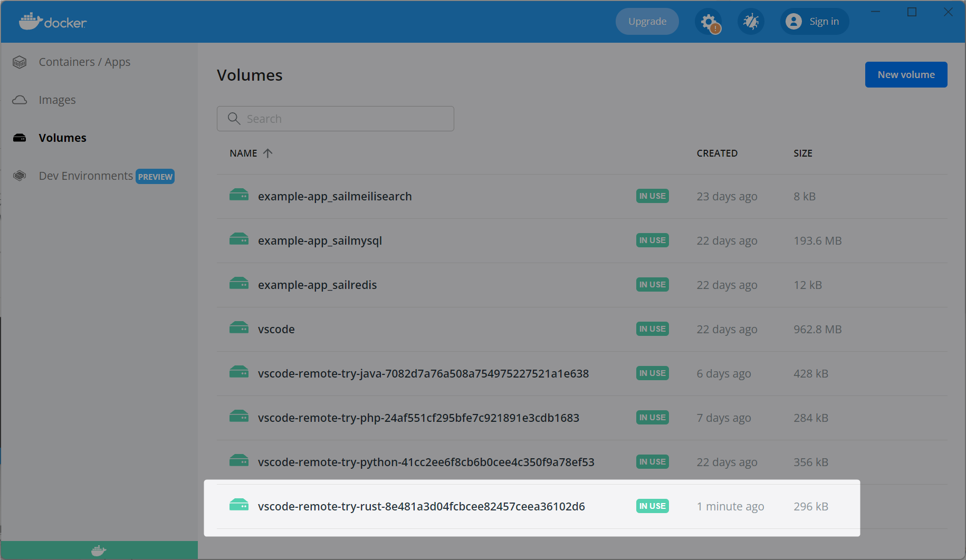Open Containers / Apps section
Viewport: 966px width, 560px height.
(x=84, y=62)
